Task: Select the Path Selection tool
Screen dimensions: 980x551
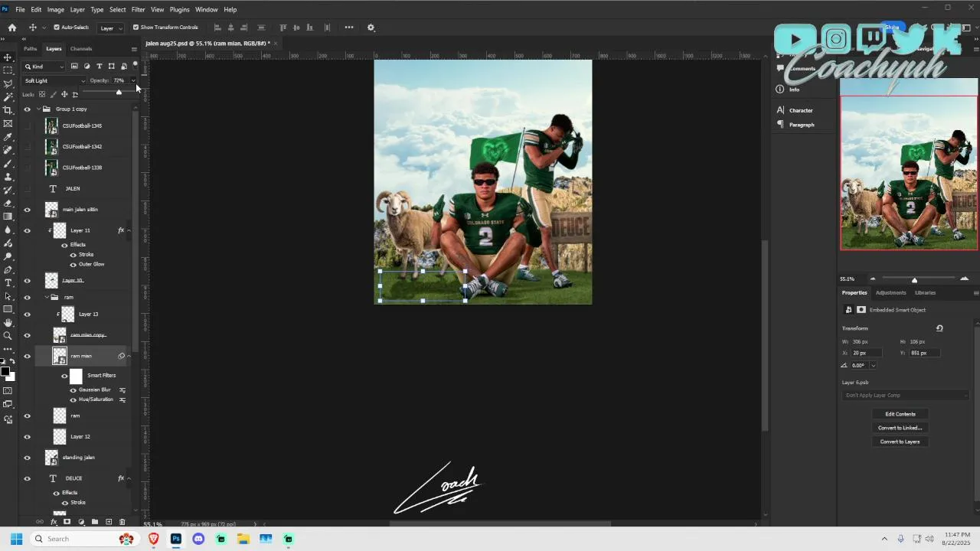Action: click(x=8, y=296)
